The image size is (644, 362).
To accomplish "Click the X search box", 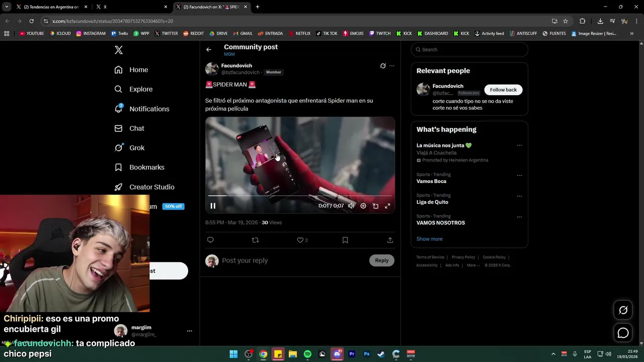I will coord(469,49).
